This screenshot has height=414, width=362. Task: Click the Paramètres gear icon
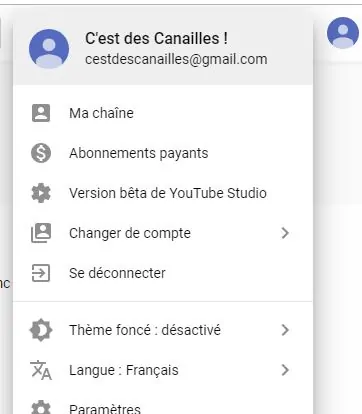click(41, 409)
